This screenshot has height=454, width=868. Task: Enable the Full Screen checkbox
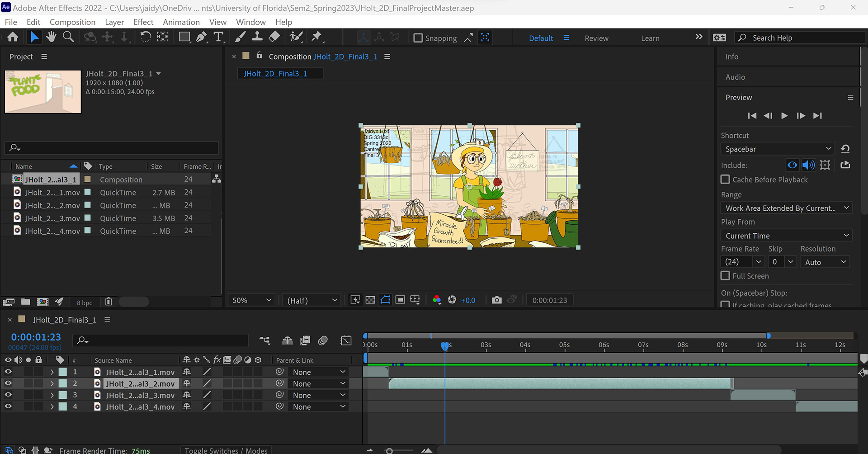725,275
